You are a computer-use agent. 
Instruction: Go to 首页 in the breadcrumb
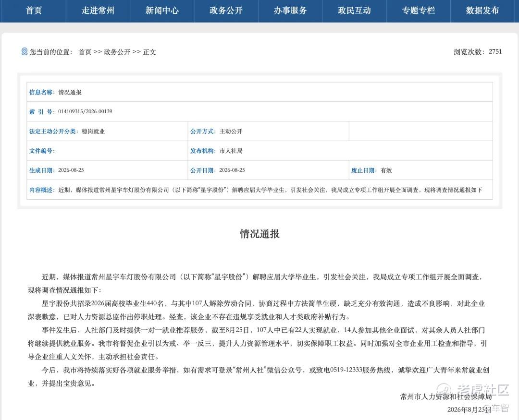point(85,52)
